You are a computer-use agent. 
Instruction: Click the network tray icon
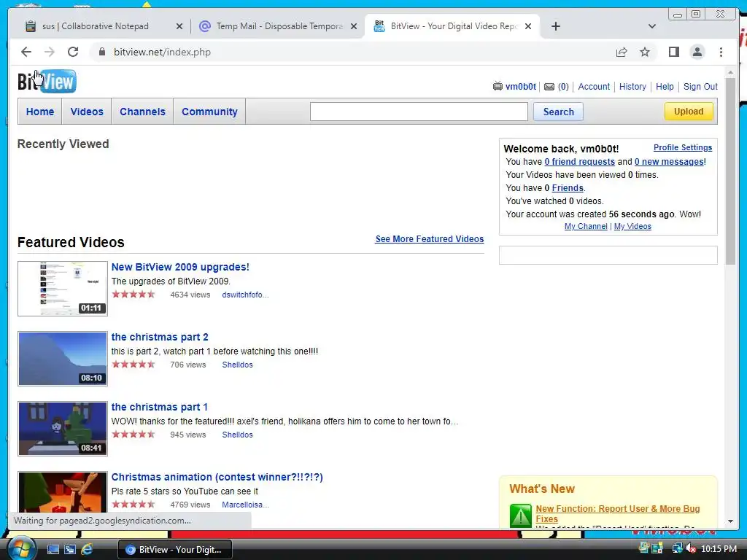676,548
